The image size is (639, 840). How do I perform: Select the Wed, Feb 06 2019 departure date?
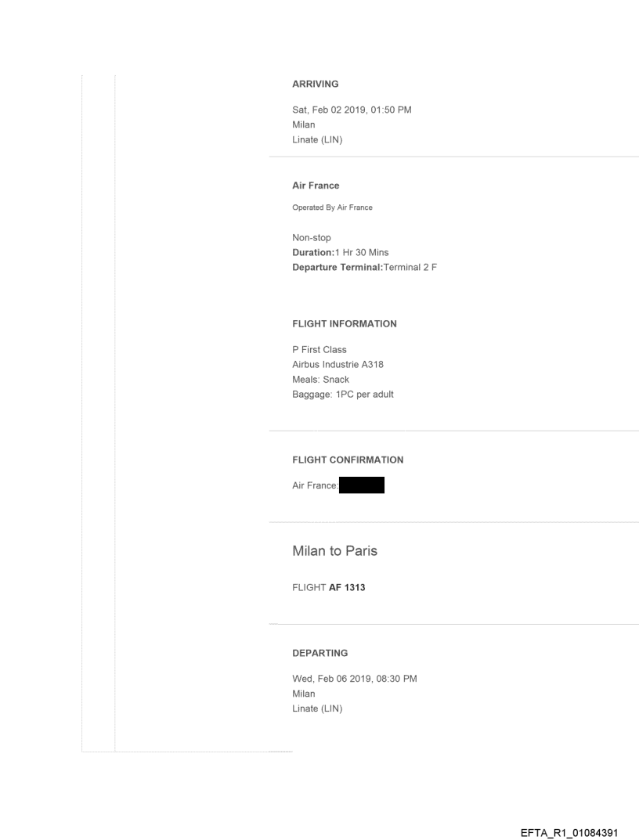click(x=354, y=678)
